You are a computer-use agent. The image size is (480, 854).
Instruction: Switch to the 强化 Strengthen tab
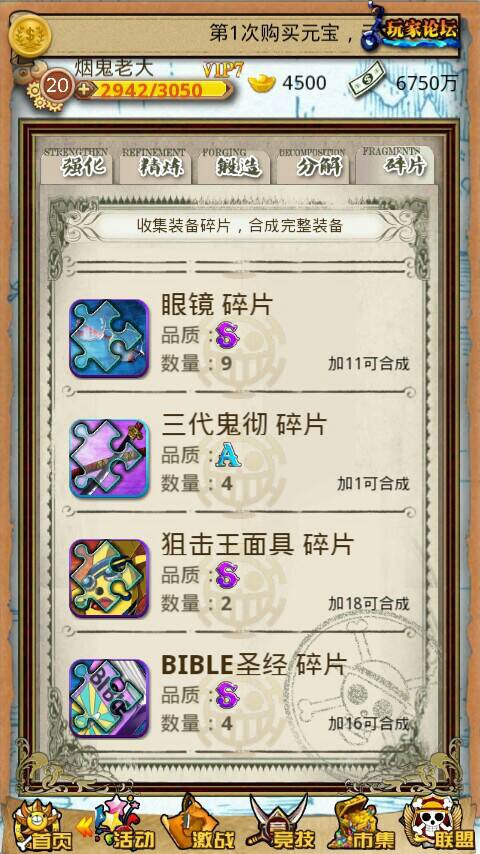77,165
